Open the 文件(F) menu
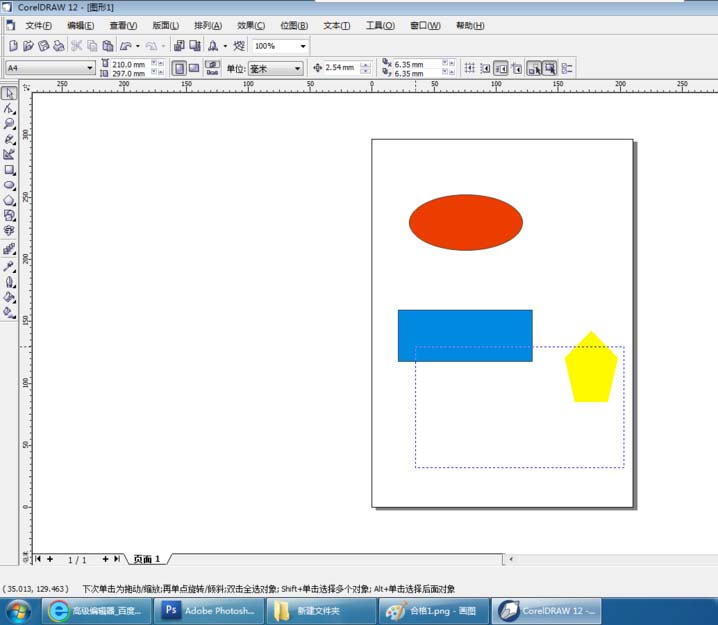 [39, 25]
